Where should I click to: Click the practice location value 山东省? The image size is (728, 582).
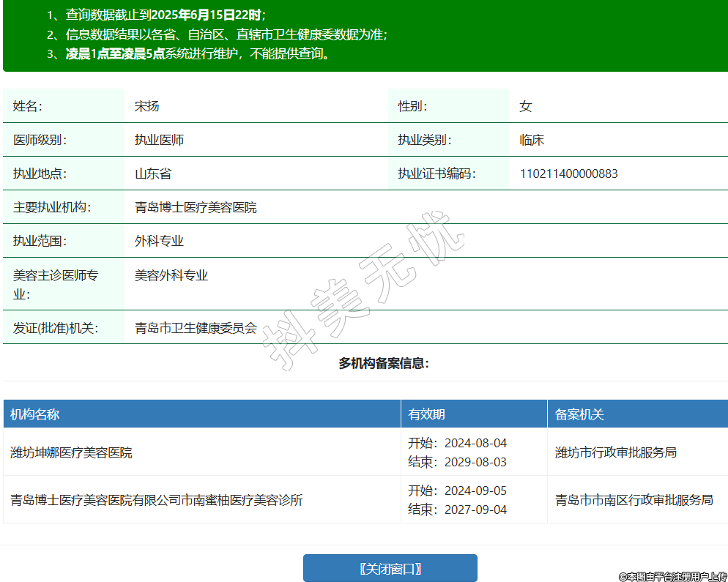point(153,174)
